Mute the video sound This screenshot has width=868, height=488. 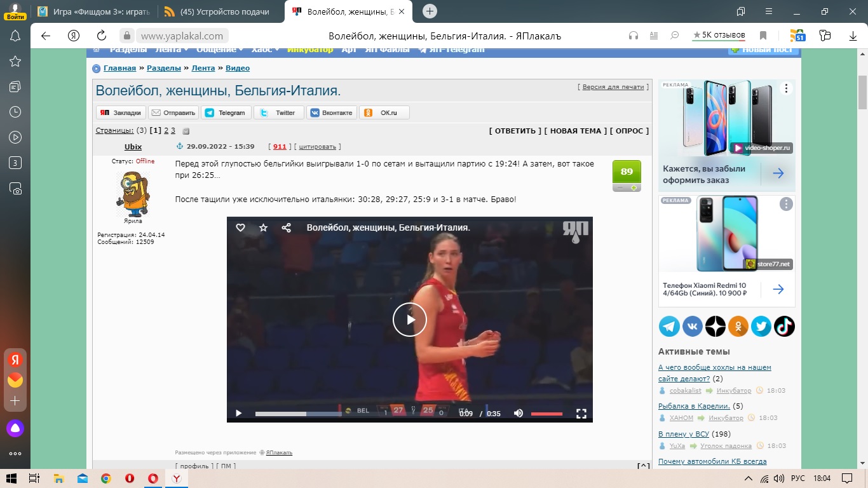coord(519,414)
